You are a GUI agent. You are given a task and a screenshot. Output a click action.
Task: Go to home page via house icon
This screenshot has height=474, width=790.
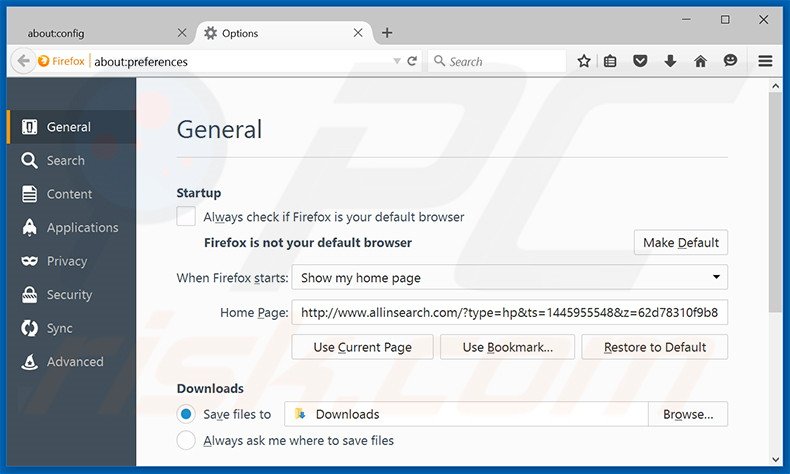click(x=700, y=61)
